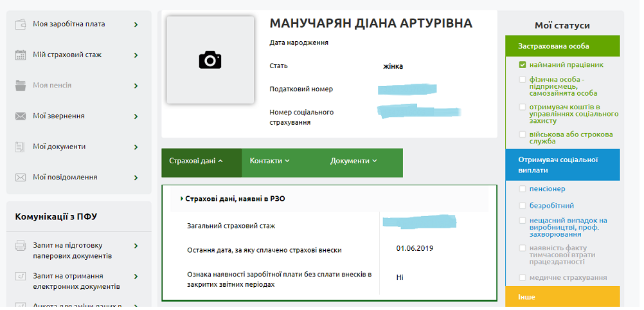Toggle отримувач коштів в управліннях checkbox
This screenshot has height=310, width=644.
click(523, 107)
